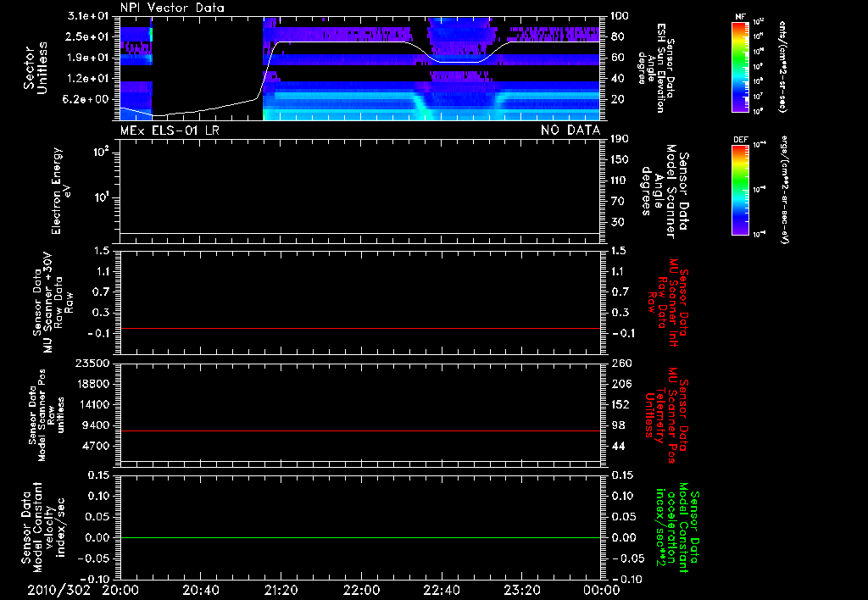
Task: Click the 260 telemetry tick value
Action: [620, 364]
